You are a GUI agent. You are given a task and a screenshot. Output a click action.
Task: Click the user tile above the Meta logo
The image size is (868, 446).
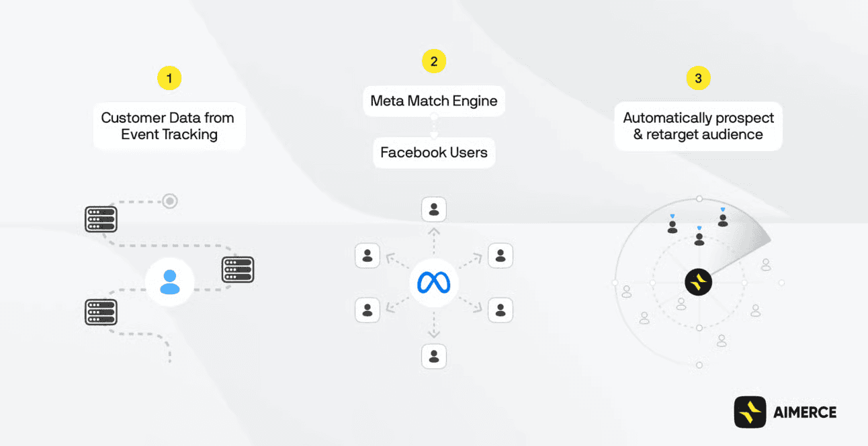(x=434, y=210)
